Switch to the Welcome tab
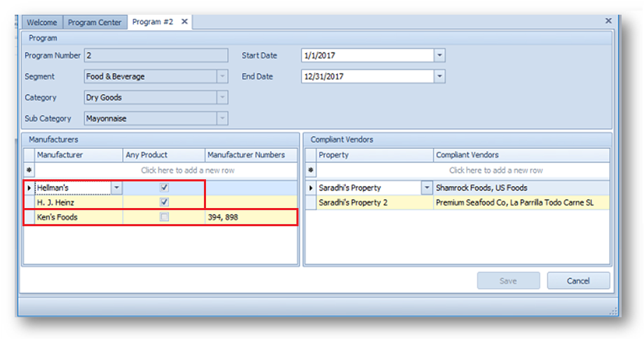This screenshot has width=644, height=339. pos(42,22)
